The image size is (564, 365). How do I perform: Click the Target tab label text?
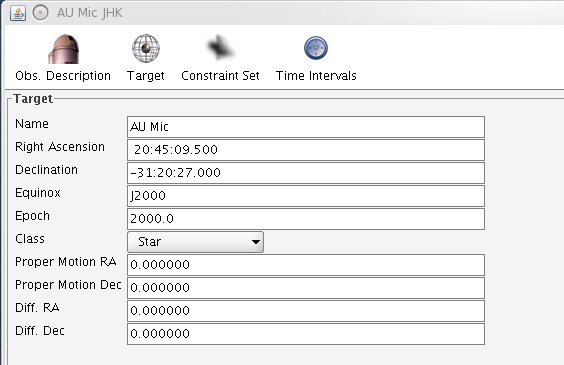tap(146, 76)
